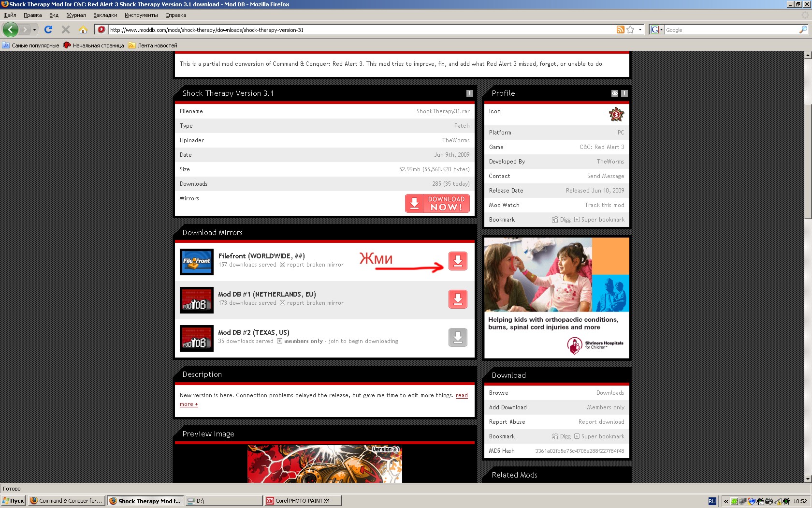Click the gray download icon for Mod DB #2
Screen dimensions: 812x508
(458, 337)
